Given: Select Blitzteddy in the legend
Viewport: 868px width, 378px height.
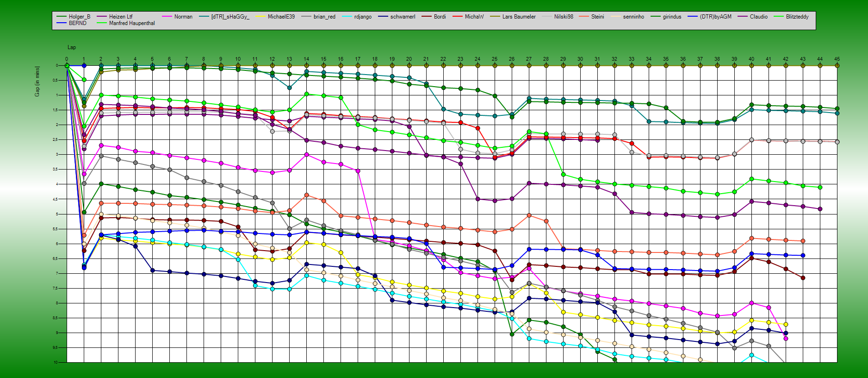Looking at the screenshot, I should click(x=797, y=17).
